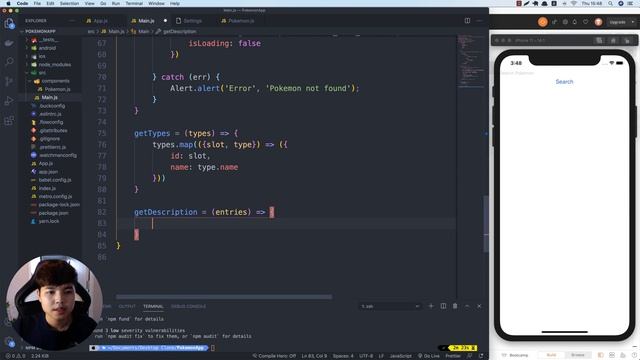Close the terminal panel

tap(479, 306)
